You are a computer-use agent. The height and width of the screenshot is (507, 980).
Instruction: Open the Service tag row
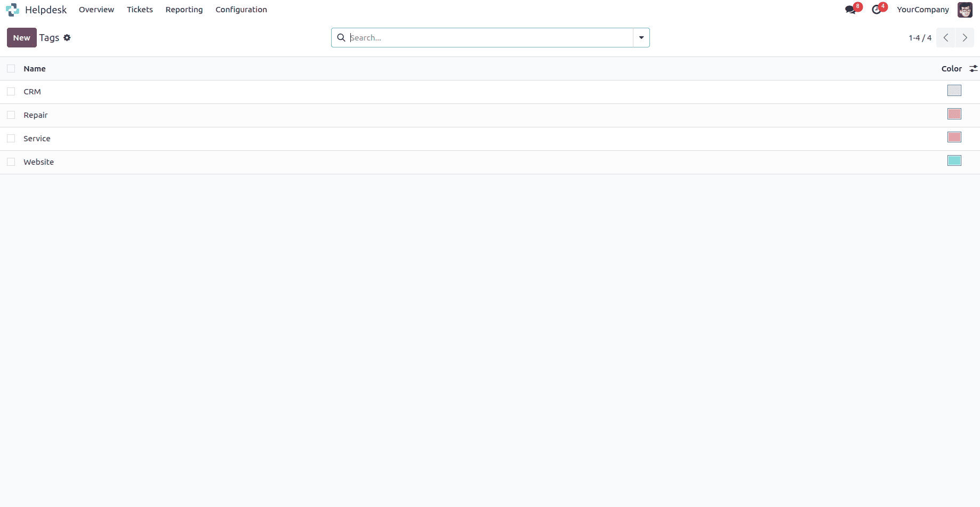tap(490, 139)
